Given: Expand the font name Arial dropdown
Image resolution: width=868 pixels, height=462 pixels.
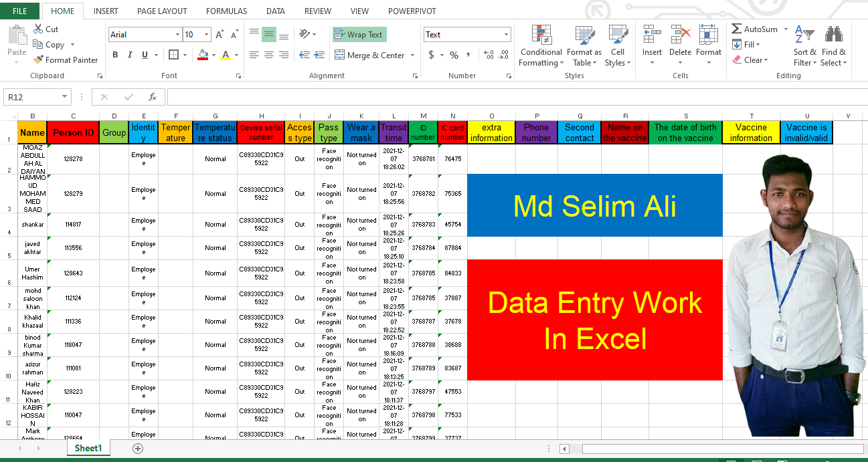Looking at the screenshot, I should point(177,35).
